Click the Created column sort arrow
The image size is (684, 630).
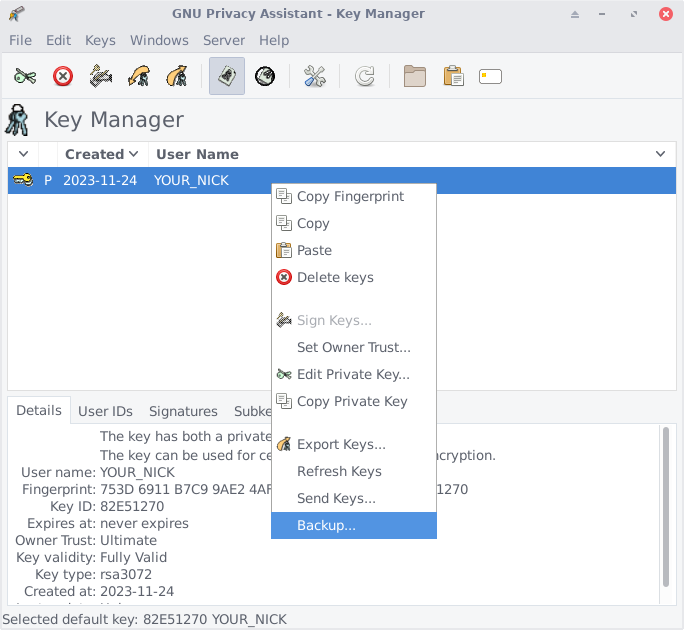133,154
